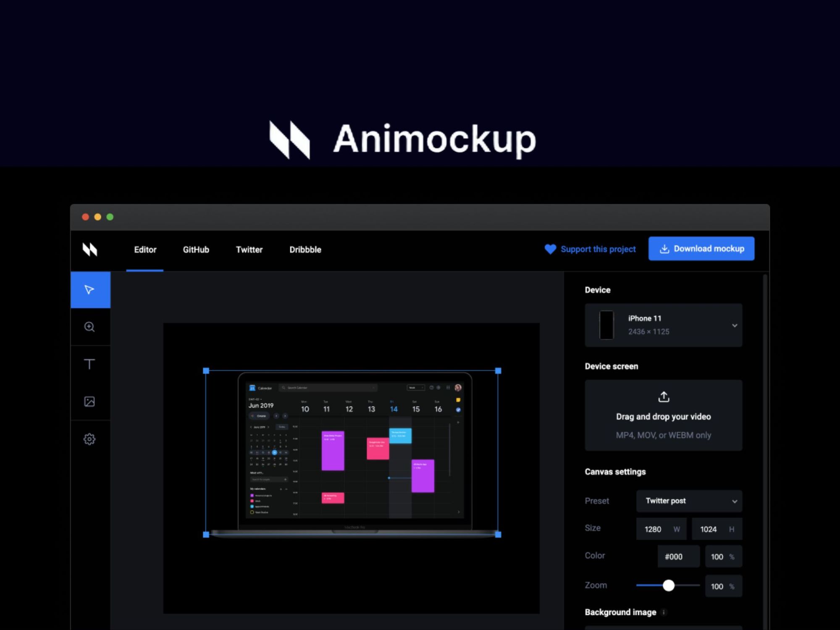
Task: Click the Animockup logo in the navbar
Action: pyautogui.click(x=90, y=249)
